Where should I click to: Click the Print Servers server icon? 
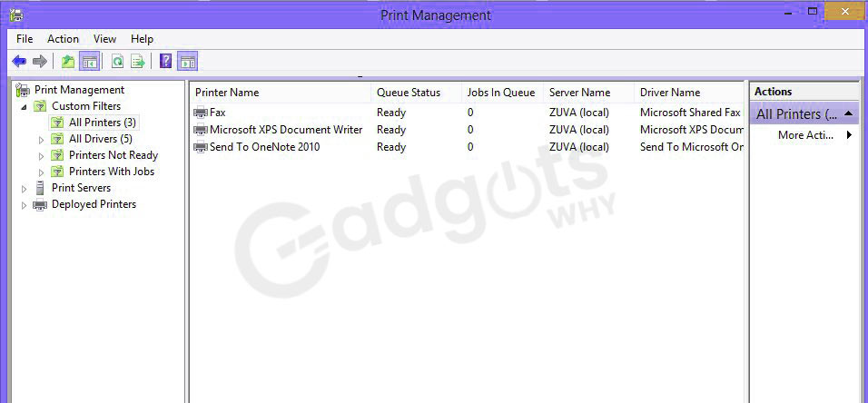(40, 188)
